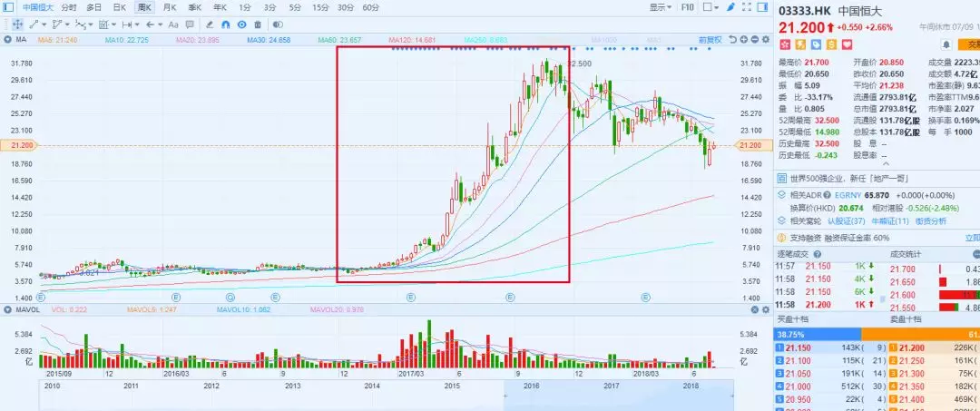Open dropdown arrow beside trend line tool
The width and height of the screenshot is (980, 411).
tap(44, 25)
